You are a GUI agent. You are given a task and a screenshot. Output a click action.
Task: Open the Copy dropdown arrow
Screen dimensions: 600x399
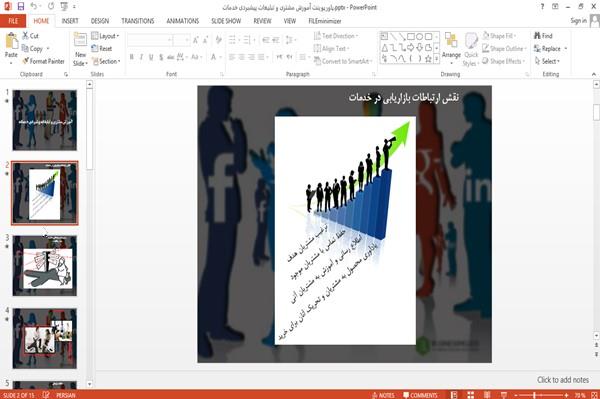pyautogui.click(x=48, y=49)
